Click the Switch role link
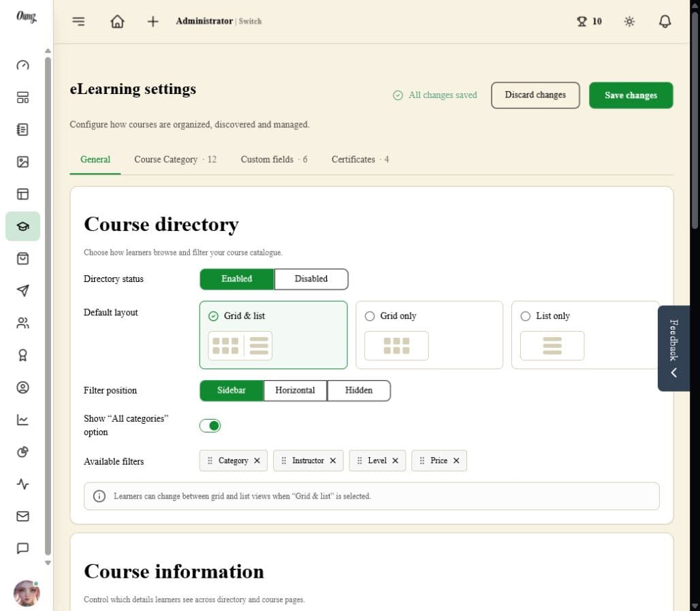Viewport: 700px width, 611px height. pos(250,21)
